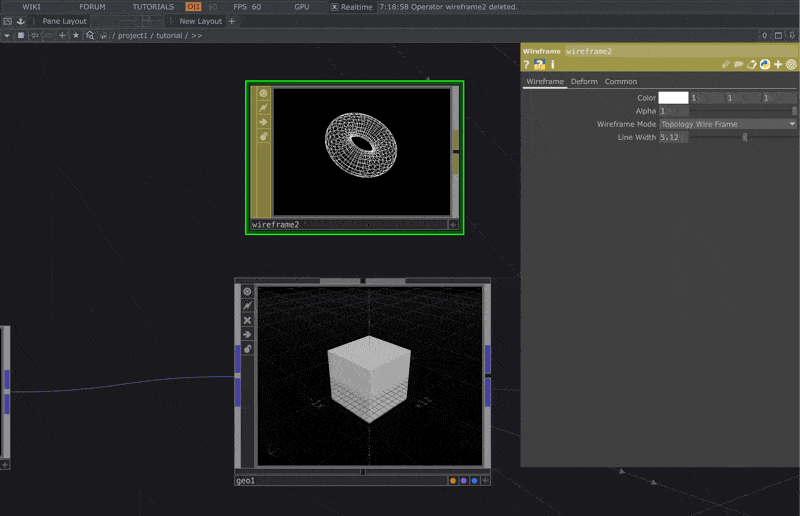Switch to the Deform parameter tab
The width and height of the screenshot is (800, 516).
[x=584, y=81]
